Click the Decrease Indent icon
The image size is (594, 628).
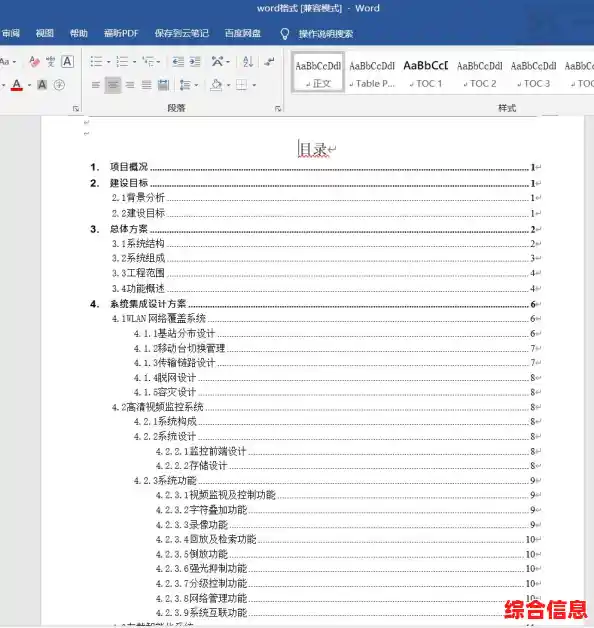[x=178, y=62]
